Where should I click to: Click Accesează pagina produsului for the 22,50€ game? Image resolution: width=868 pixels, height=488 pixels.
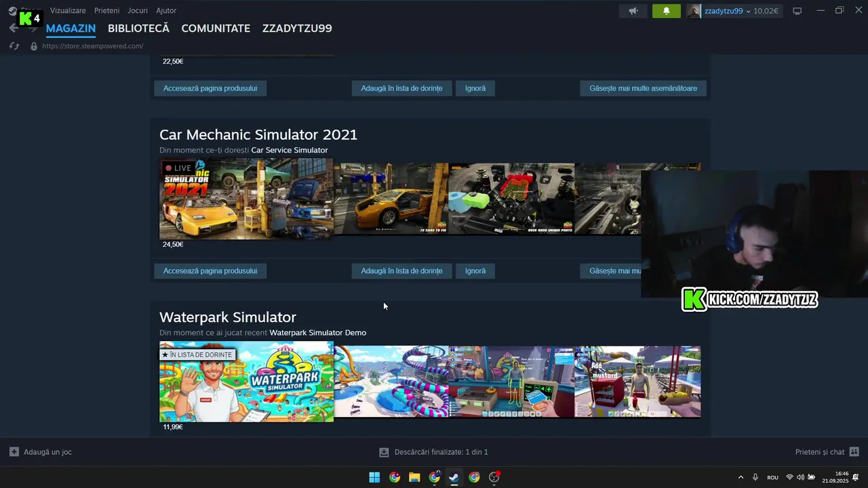tap(210, 88)
